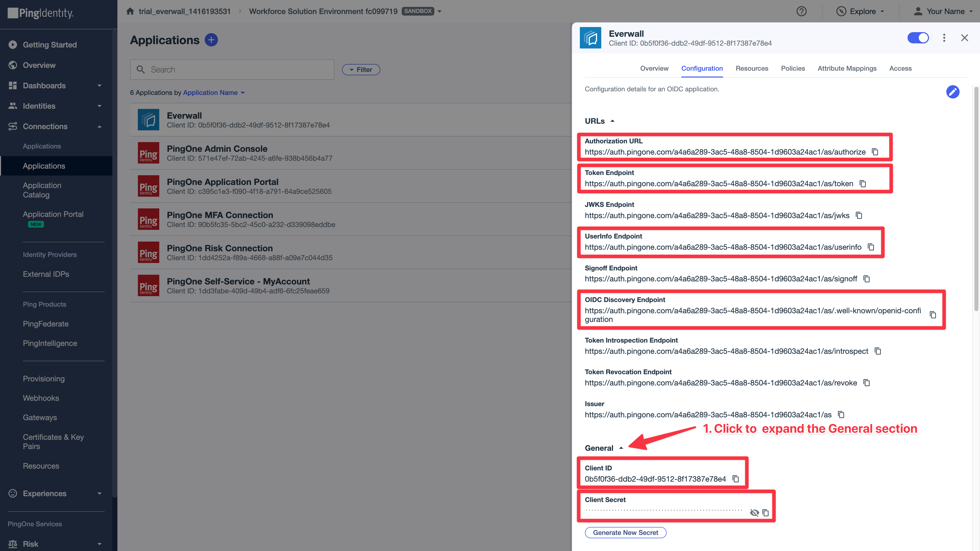Screen dimensions: 980x551
Task: Copy the Client Secret value
Action: tap(765, 513)
